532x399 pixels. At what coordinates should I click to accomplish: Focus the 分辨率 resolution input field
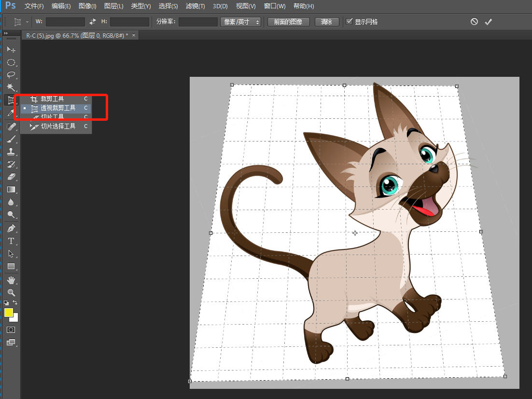click(198, 22)
